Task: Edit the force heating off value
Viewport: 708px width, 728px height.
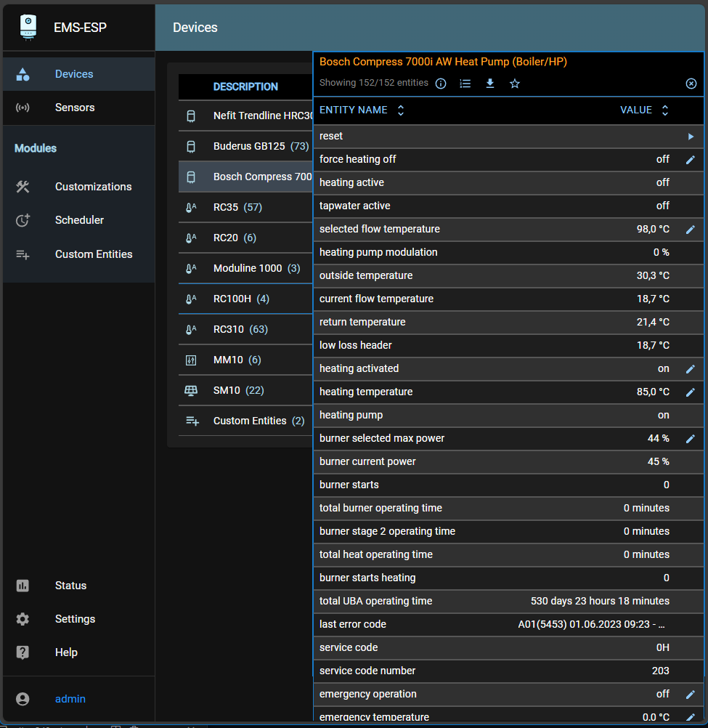Action: (691, 160)
